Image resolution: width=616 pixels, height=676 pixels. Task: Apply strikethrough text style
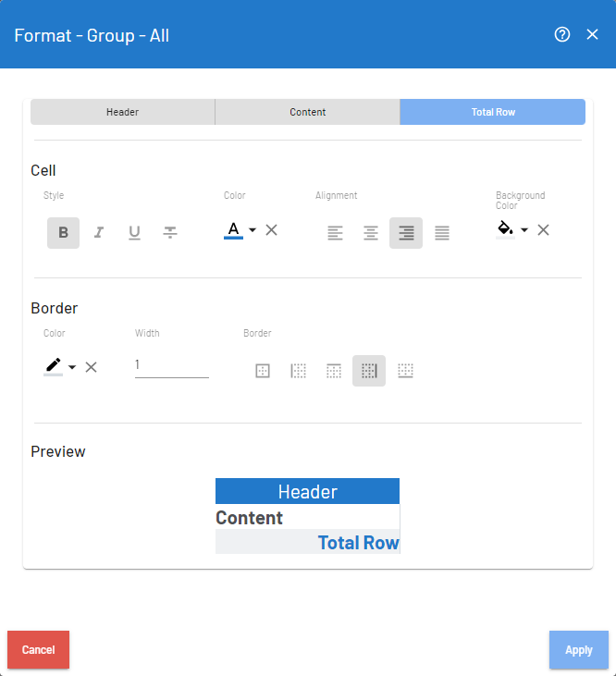click(170, 233)
